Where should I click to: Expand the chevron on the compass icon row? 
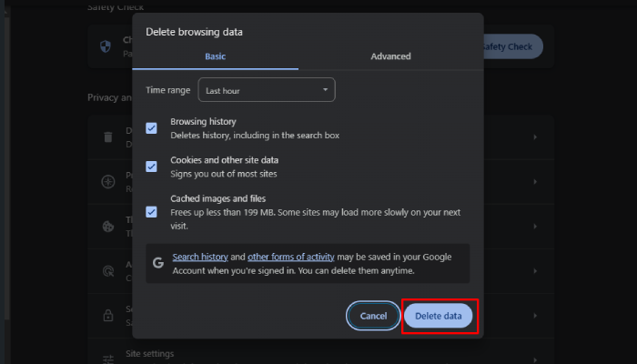[x=535, y=182]
